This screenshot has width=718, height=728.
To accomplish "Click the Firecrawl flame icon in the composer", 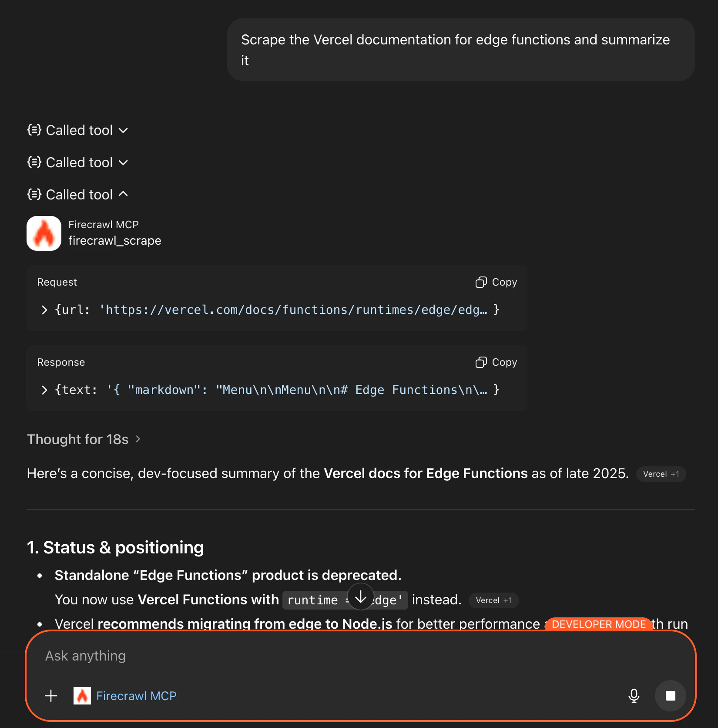I will coord(82,696).
